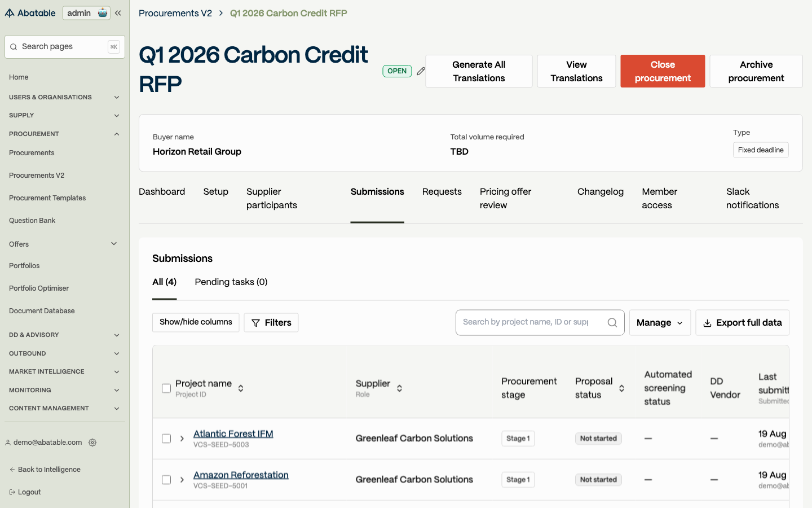The width and height of the screenshot is (812, 508).
Task: Expand Users & Organisations section
Action: coord(117,97)
